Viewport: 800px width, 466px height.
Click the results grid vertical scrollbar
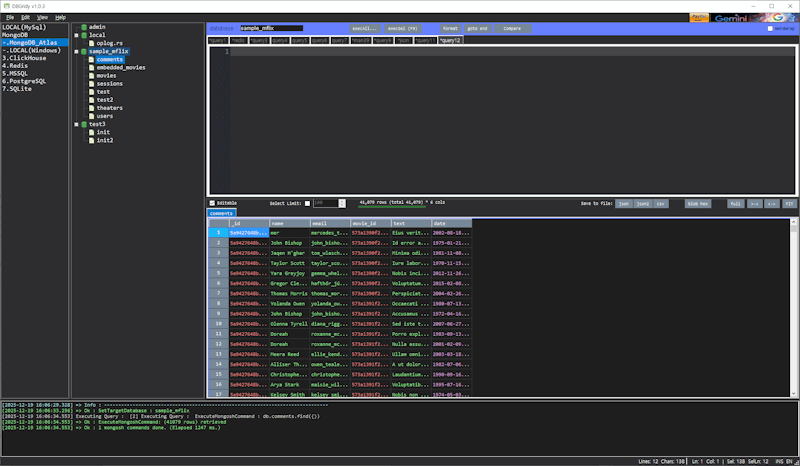793,308
